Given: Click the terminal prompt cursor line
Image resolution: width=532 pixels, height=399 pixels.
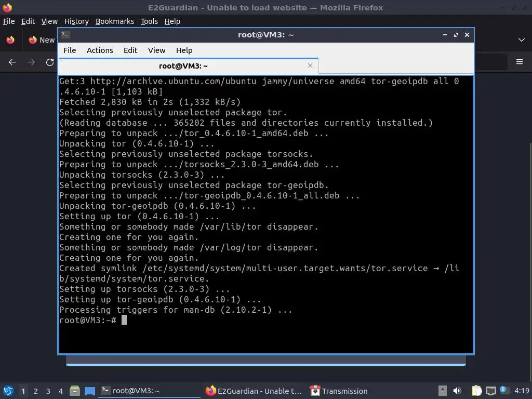Looking at the screenshot, I should [x=93, y=320].
